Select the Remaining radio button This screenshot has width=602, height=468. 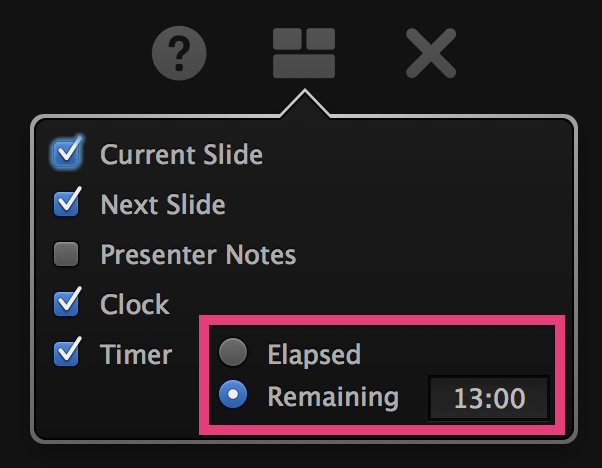click(233, 396)
